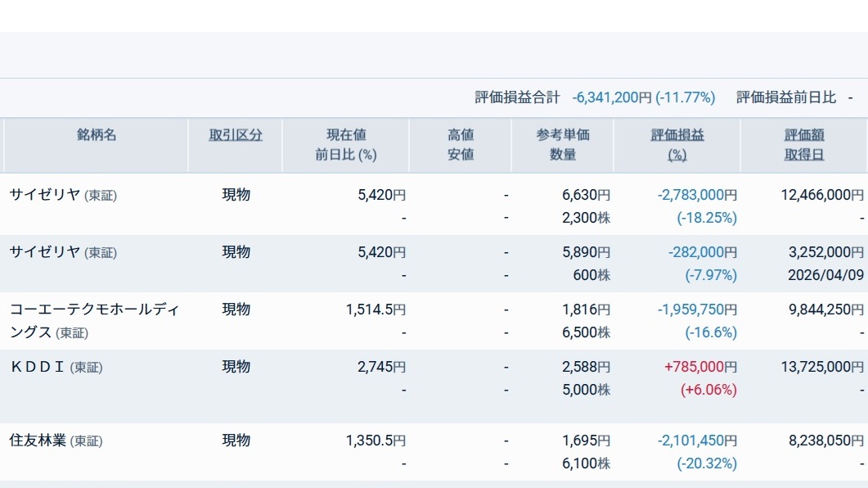Click the -1,959,750円 loss value
868x488 pixels.
click(x=698, y=310)
